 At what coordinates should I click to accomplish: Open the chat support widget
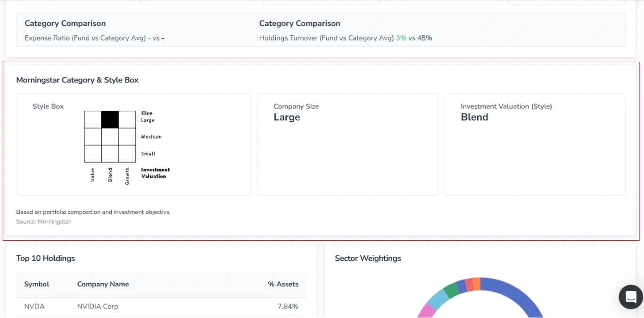point(631,297)
